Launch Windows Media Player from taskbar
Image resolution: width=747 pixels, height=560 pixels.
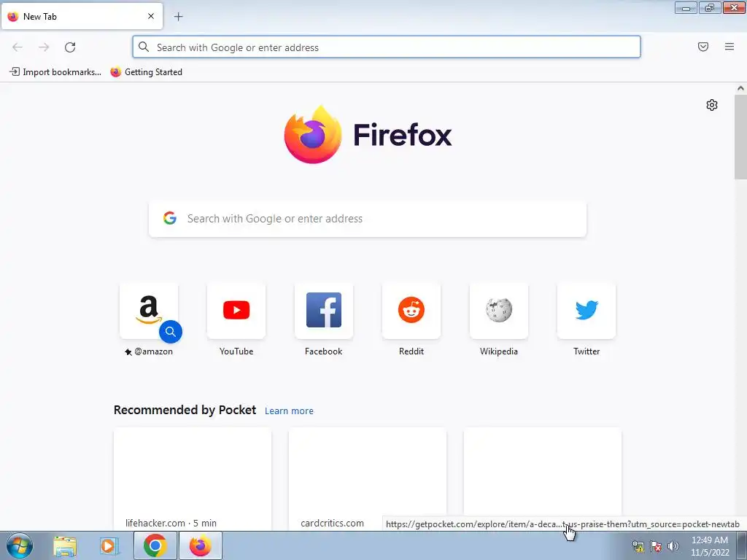pos(109,545)
